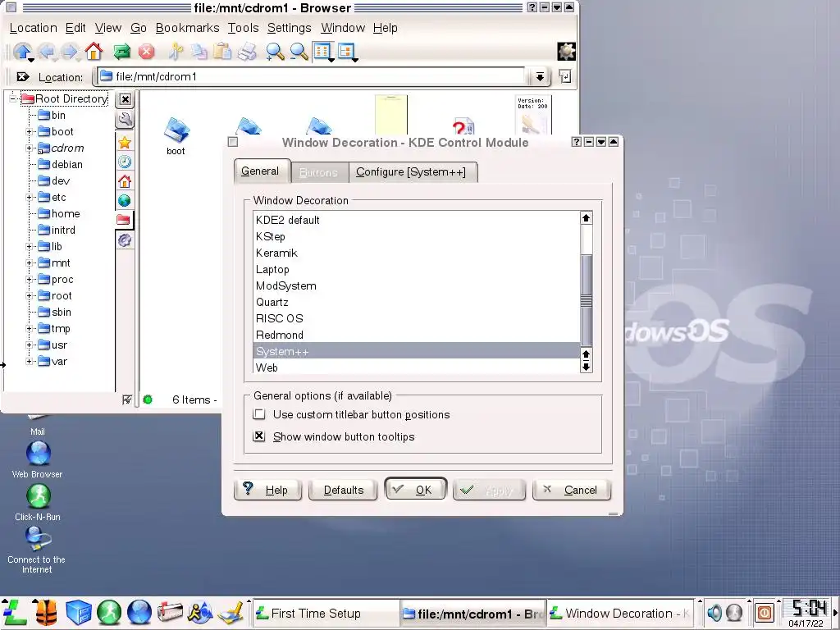Reload the current folder view
Screen dimensions: 840x630
click(x=122, y=52)
